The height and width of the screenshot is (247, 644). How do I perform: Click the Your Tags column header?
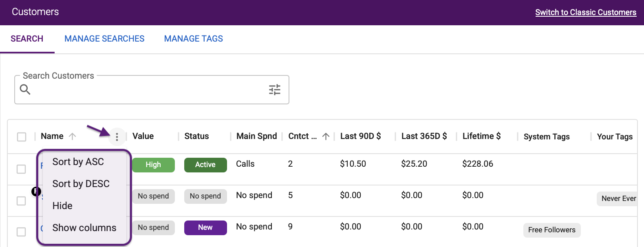point(615,137)
